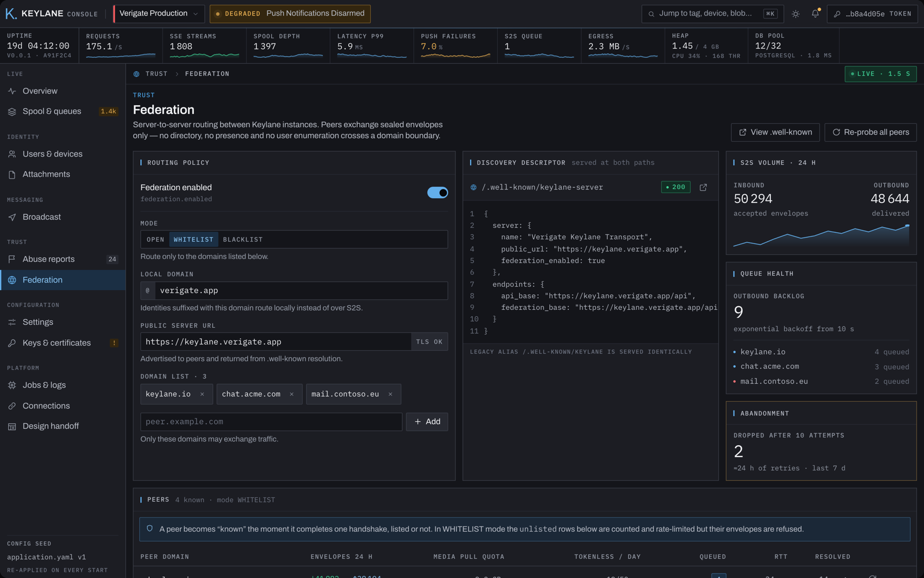Toggle the Federation enabled switch
Screen dimensions: 924x578
tap(438, 192)
